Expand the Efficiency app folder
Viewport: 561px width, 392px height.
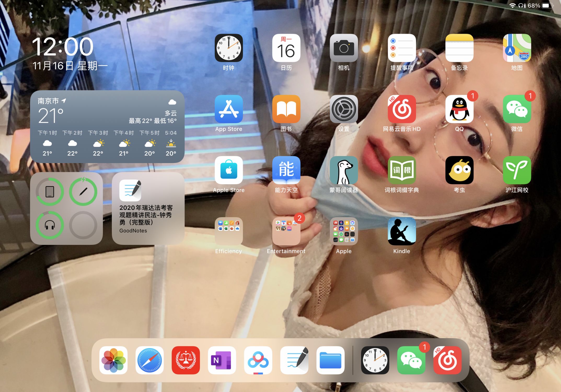tap(229, 231)
